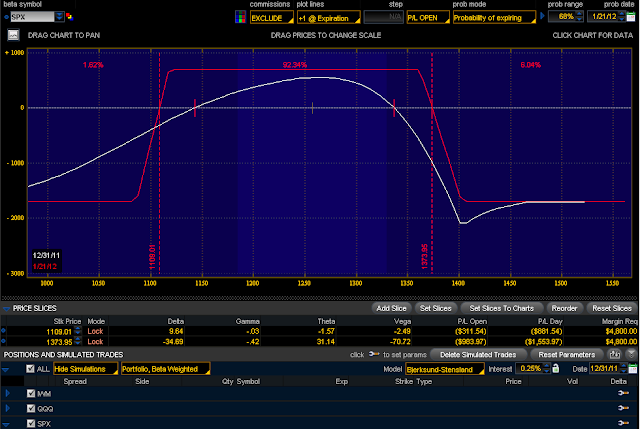This screenshot has width=640, height=429.
Task: Collapse the PRICE SLICES section
Action: (6, 309)
